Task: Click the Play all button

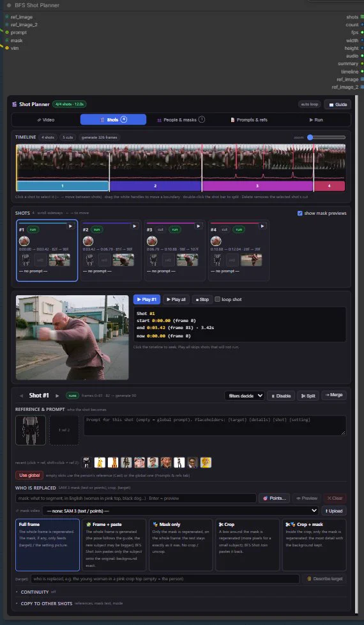Action: [x=176, y=299]
